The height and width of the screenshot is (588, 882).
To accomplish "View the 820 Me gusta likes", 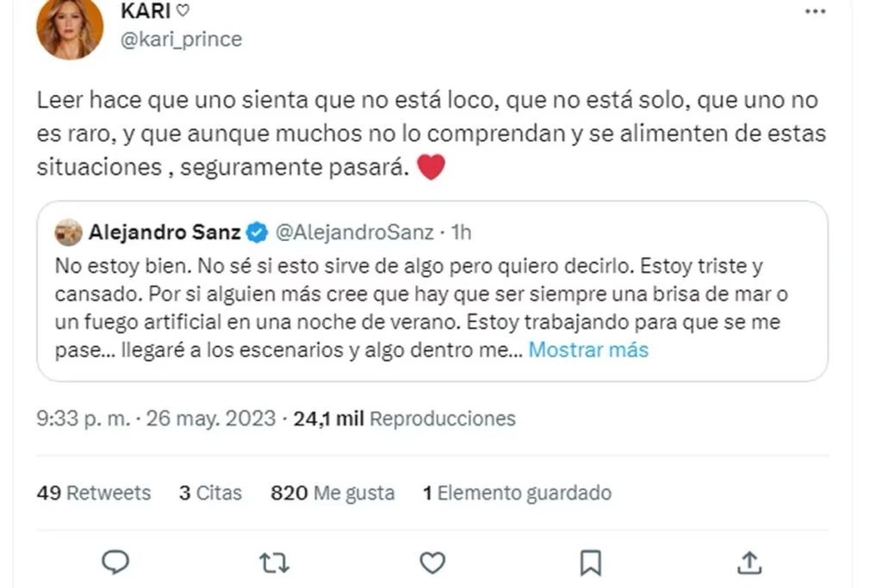I will (332, 492).
